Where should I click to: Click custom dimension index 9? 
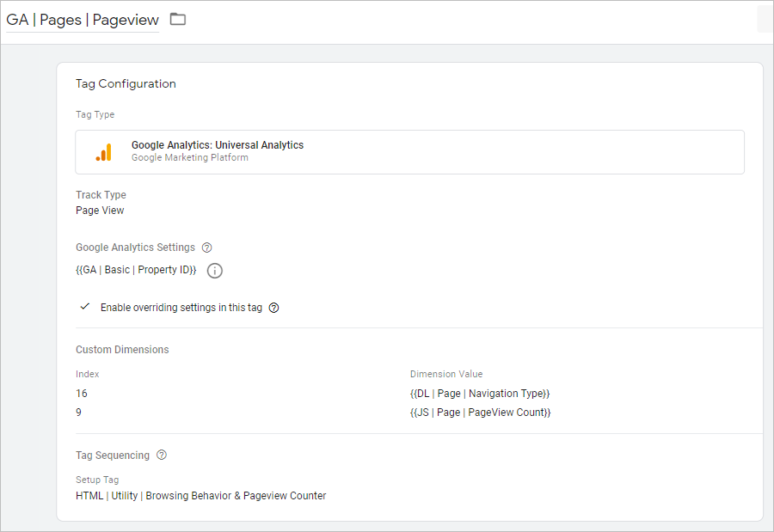(x=78, y=412)
